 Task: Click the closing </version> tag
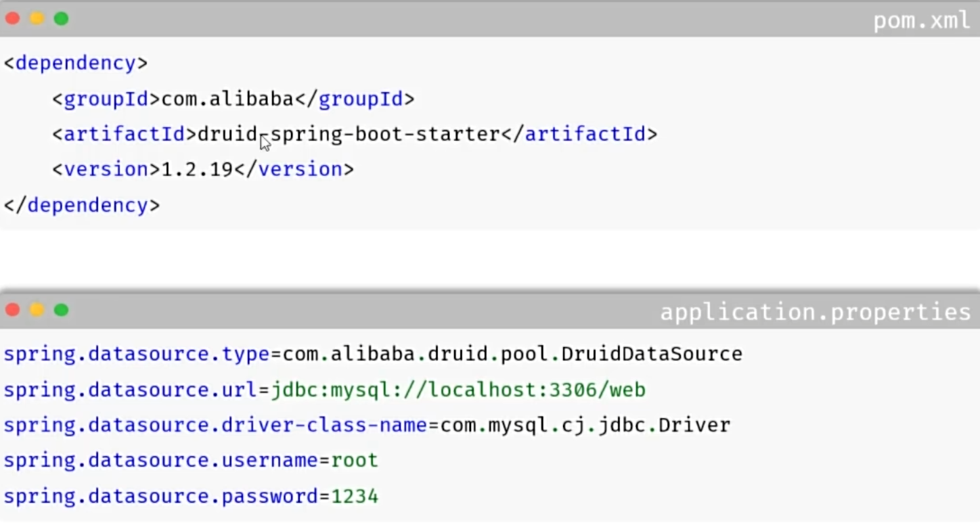(x=294, y=170)
